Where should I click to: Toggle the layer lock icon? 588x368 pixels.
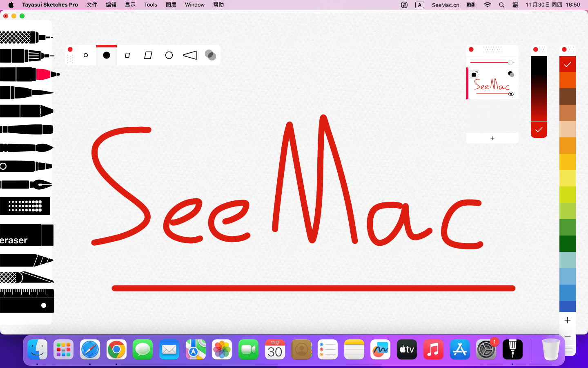click(x=474, y=74)
